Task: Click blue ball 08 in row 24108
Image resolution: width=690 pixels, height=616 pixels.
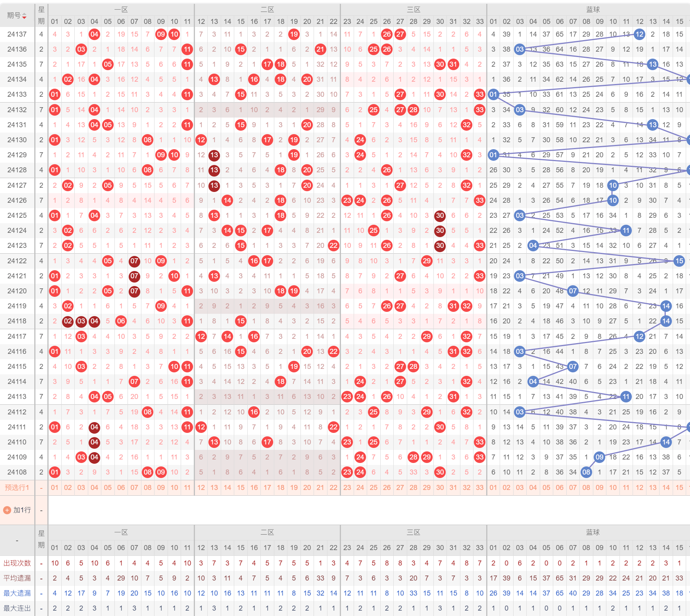Action: click(x=586, y=472)
